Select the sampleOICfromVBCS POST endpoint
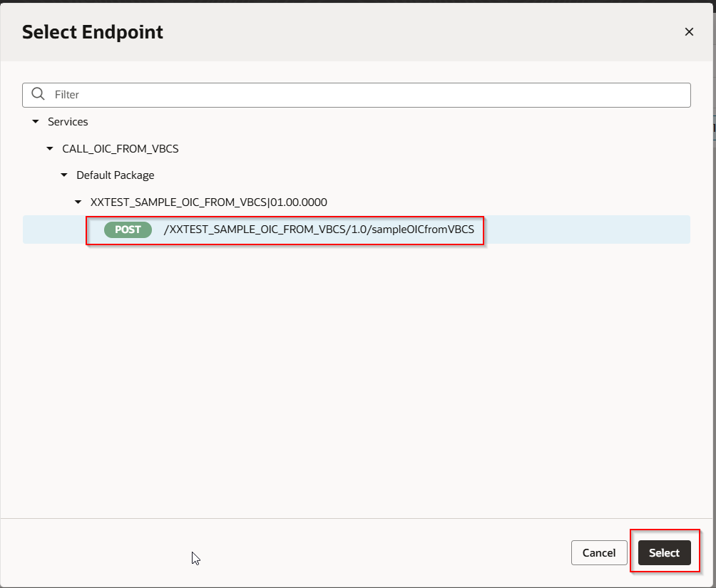Image resolution: width=716 pixels, height=588 pixels. click(664, 552)
